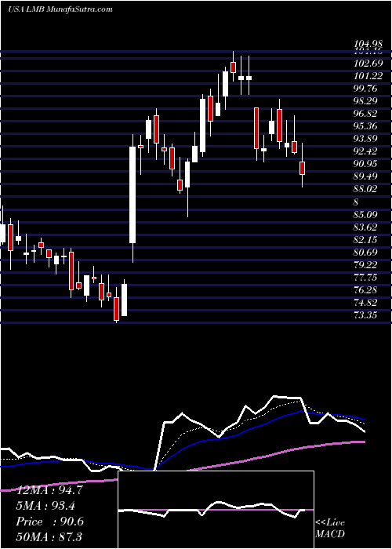Click the 12MA : 94.7 legend value
The height and width of the screenshot is (549, 392).
pos(49,490)
